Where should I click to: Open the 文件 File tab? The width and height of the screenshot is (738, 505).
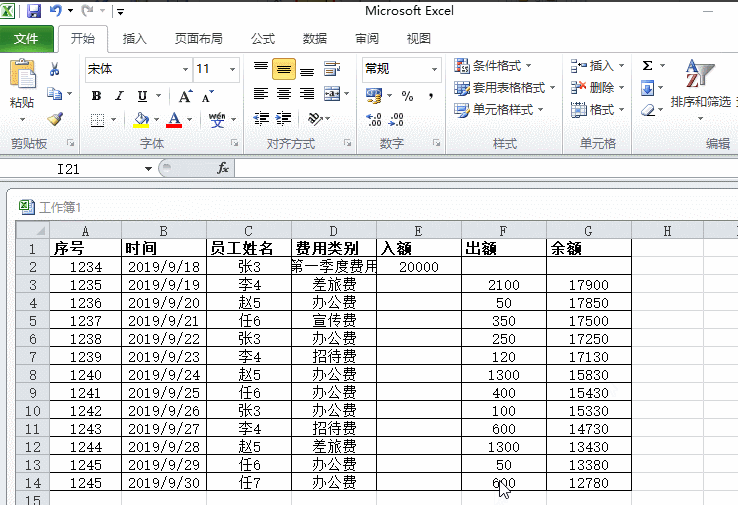pyautogui.click(x=26, y=39)
